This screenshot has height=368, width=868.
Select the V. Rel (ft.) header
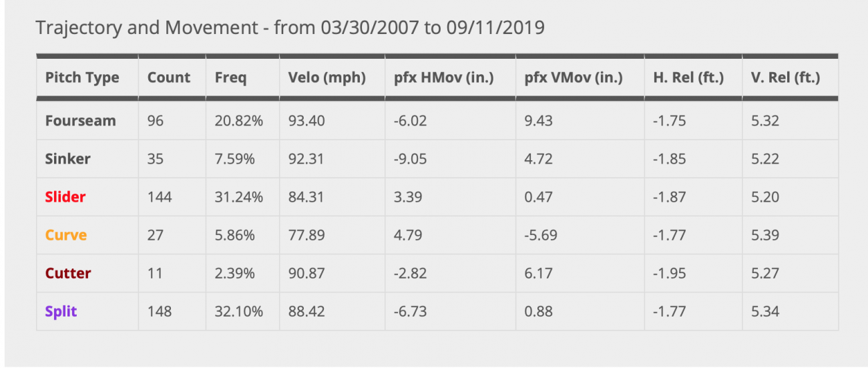[785, 77]
